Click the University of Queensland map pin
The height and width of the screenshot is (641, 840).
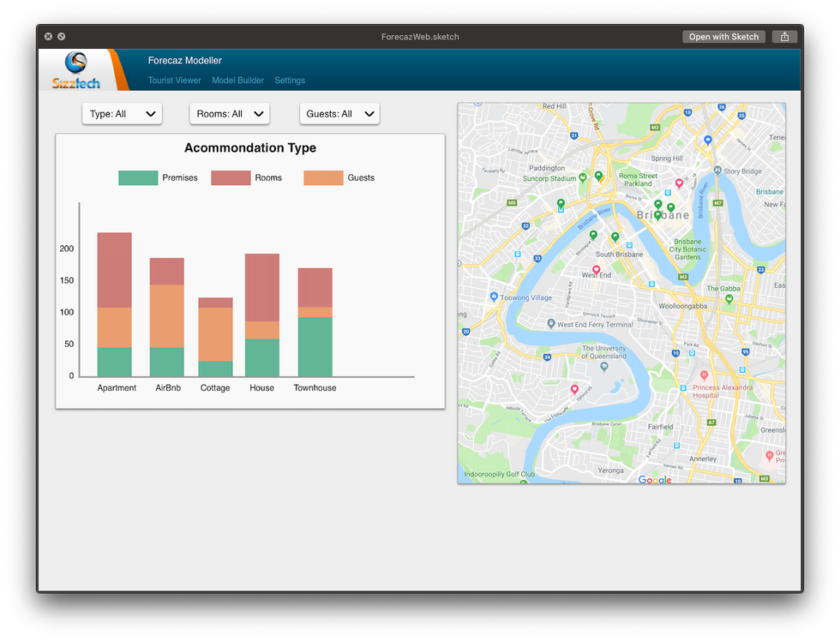(x=604, y=367)
